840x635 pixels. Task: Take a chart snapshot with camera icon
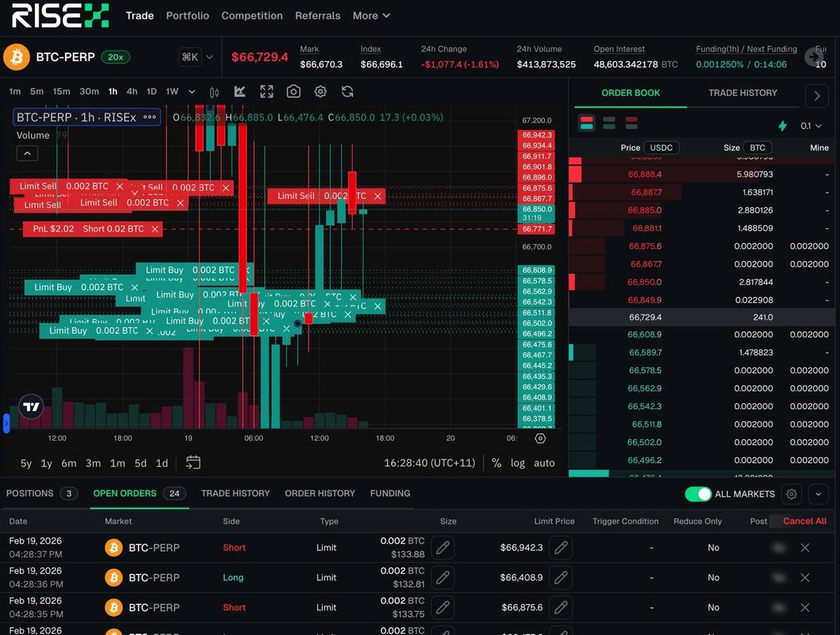coord(293,92)
